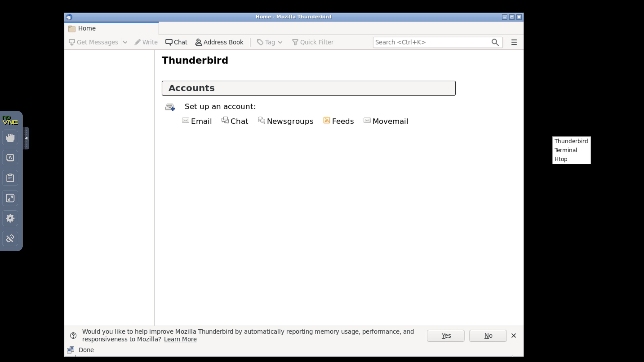Toggle noVNC viewport drag hand
This screenshot has width=644, height=362.
[10, 137]
